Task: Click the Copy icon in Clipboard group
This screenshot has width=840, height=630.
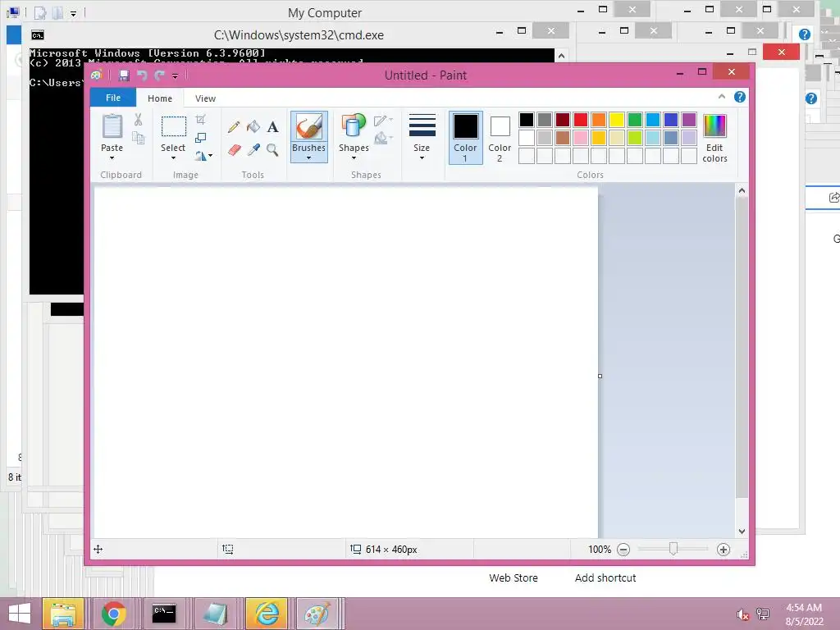Action: point(138,138)
